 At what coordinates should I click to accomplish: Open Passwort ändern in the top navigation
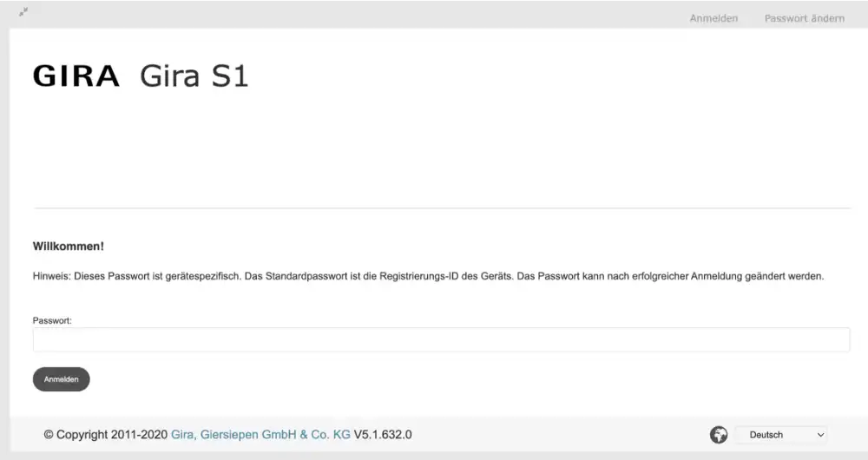(805, 18)
